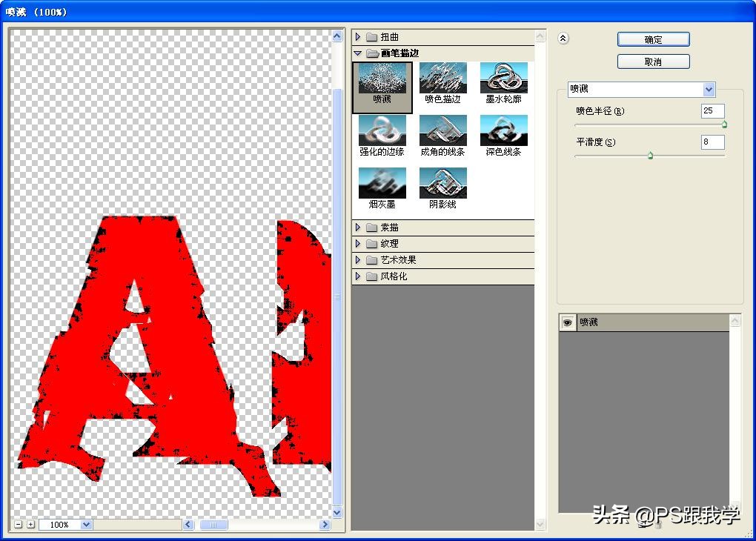Confirm the filter with 确定 button
756x541 pixels.
pos(652,39)
